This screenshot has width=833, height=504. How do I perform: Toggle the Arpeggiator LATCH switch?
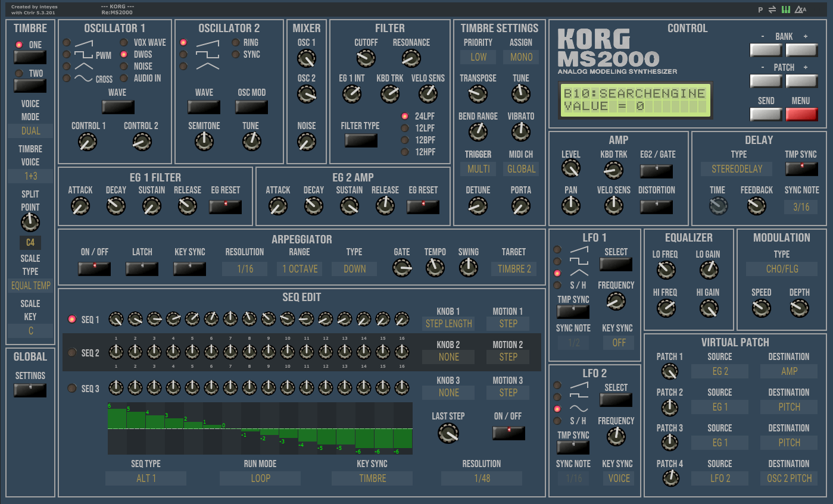142,269
